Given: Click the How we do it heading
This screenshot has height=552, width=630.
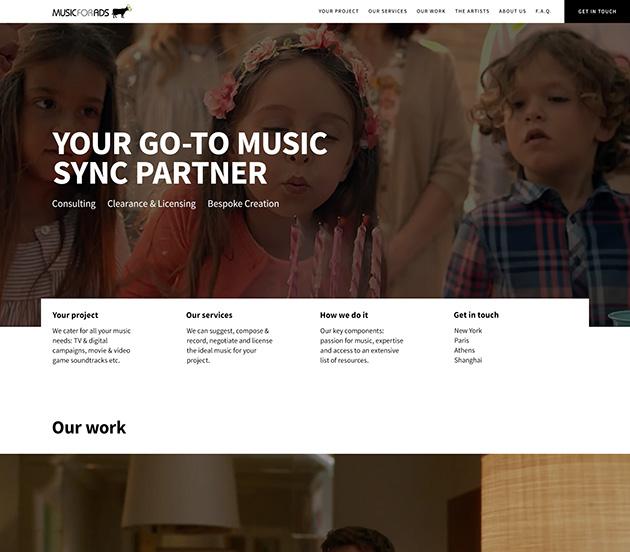Looking at the screenshot, I should click(x=344, y=315).
